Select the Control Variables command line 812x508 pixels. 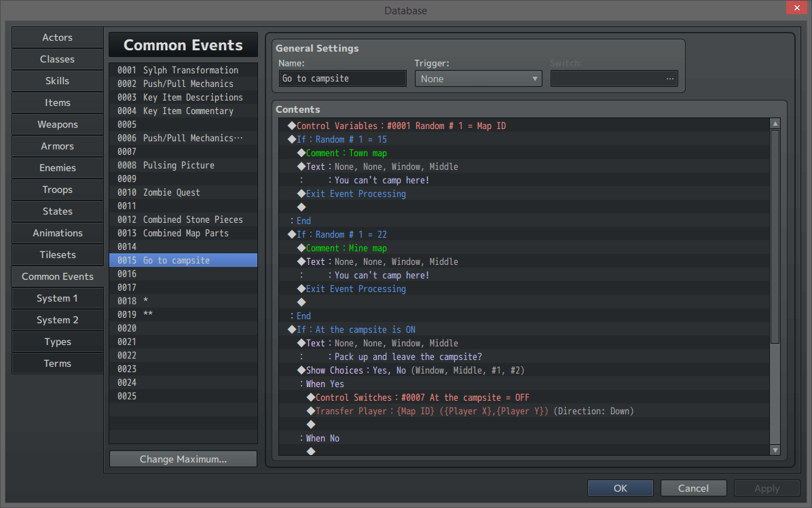click(x=401, y=126)
